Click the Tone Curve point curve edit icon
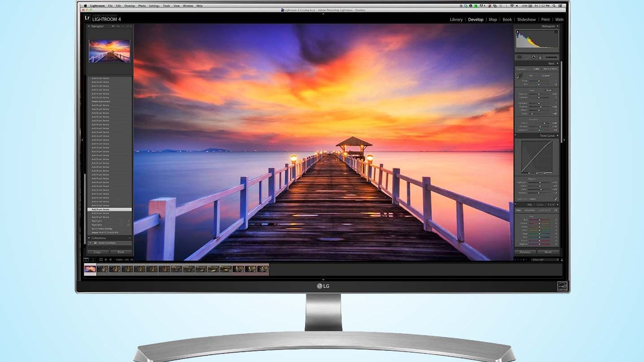644x362 pixels. pyautogui.click(x=556, y=199)
